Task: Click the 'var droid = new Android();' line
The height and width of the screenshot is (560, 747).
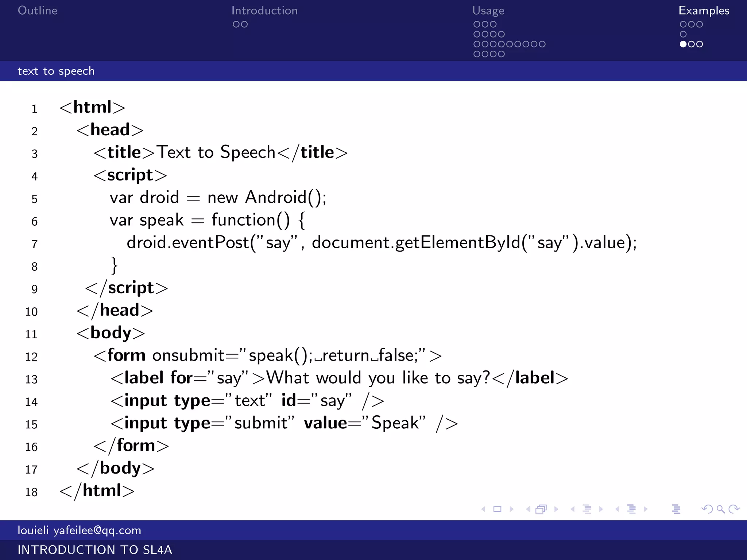Action: (218, 198)
